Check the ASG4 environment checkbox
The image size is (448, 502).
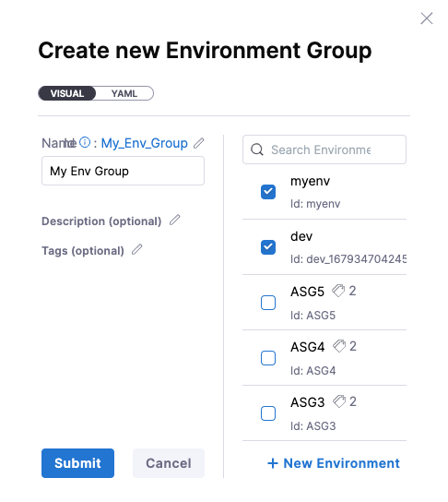click(268, 358)
